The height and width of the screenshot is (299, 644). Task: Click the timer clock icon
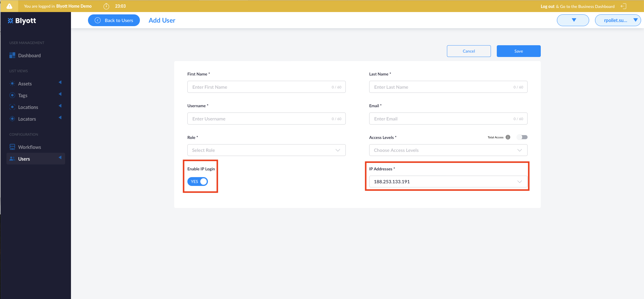click(106, 6)
